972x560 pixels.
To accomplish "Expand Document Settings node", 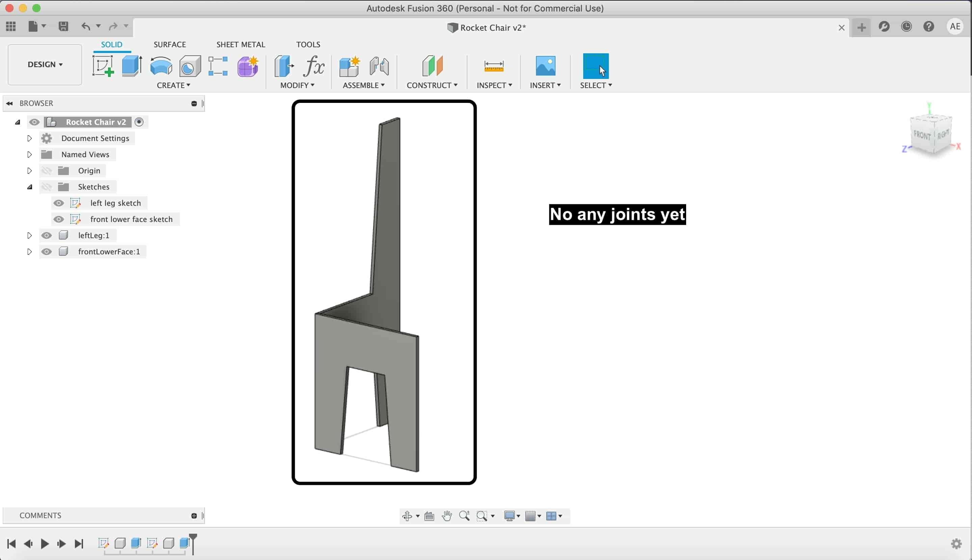I will [29, 138].
